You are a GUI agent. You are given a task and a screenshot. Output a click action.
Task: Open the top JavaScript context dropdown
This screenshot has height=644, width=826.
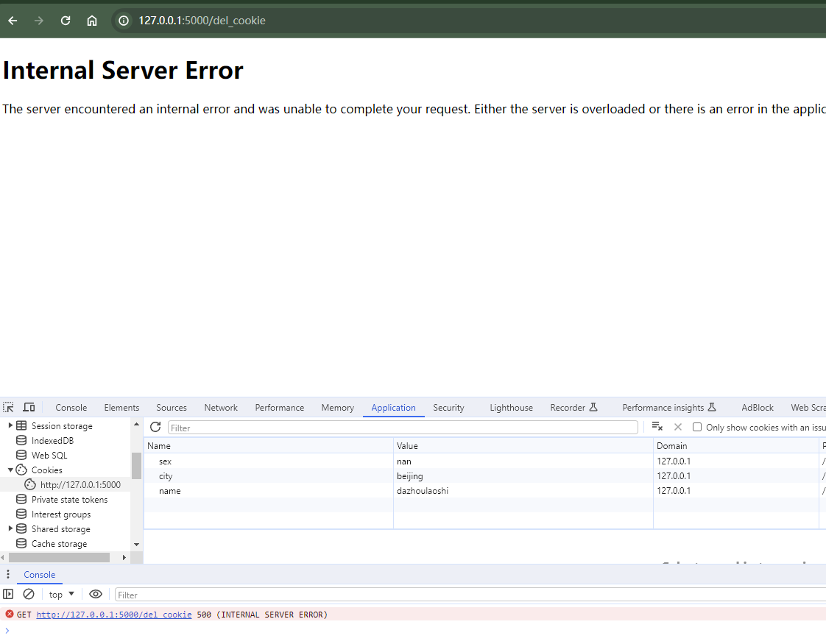click(x=62, y=594)
